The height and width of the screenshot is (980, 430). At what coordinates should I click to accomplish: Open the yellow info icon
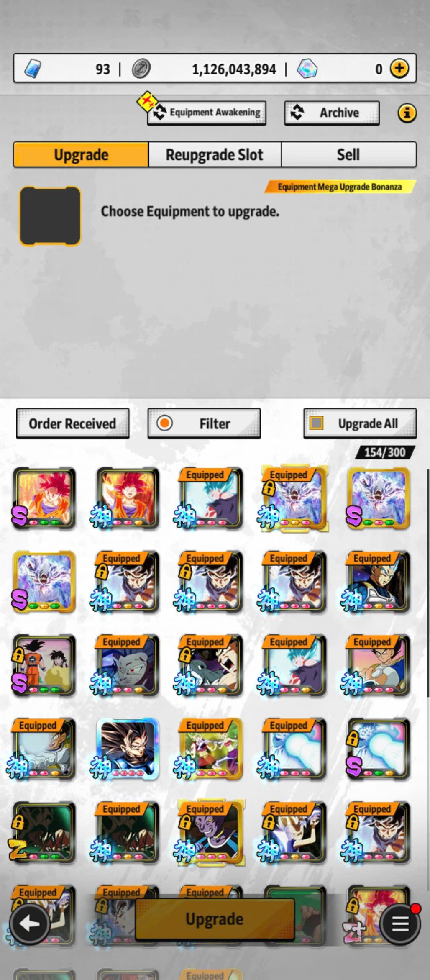407,113
